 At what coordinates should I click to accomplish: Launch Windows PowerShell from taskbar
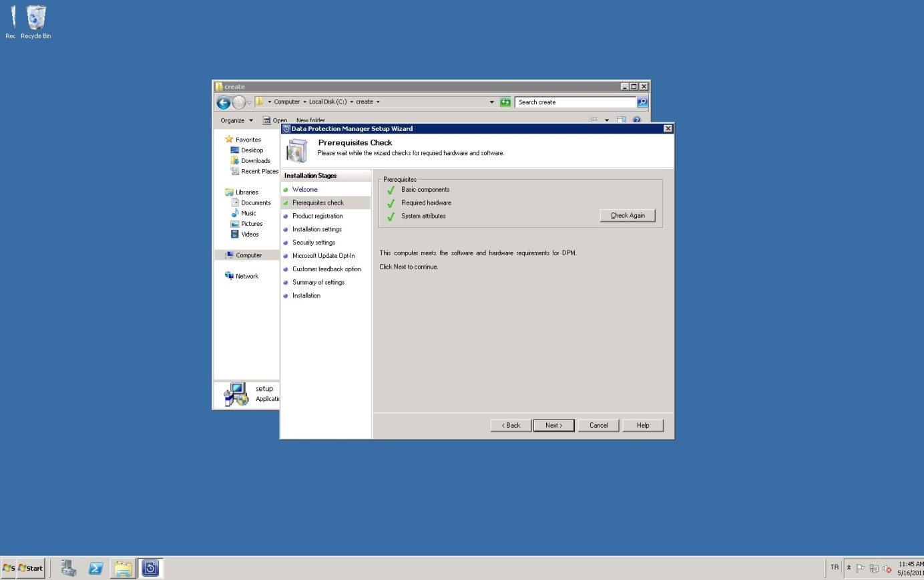[x=96, y=568]
